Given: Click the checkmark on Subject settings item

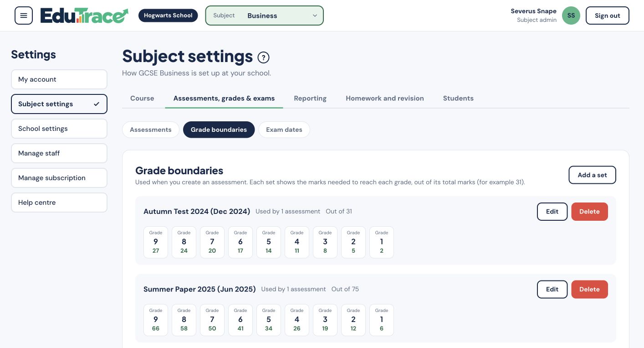Looking at the screenshot, I should click(x=97, y=104).
